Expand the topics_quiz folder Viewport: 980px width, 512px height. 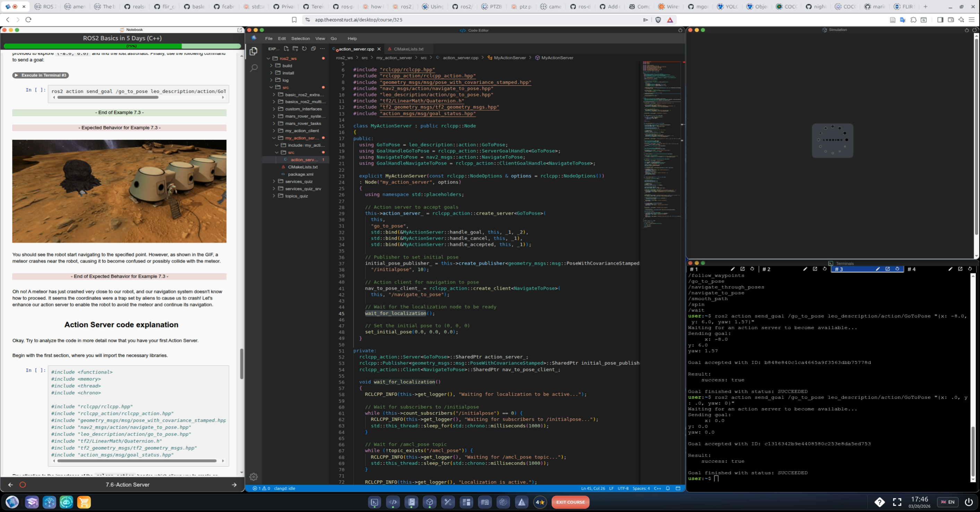[x=296, y=196]
